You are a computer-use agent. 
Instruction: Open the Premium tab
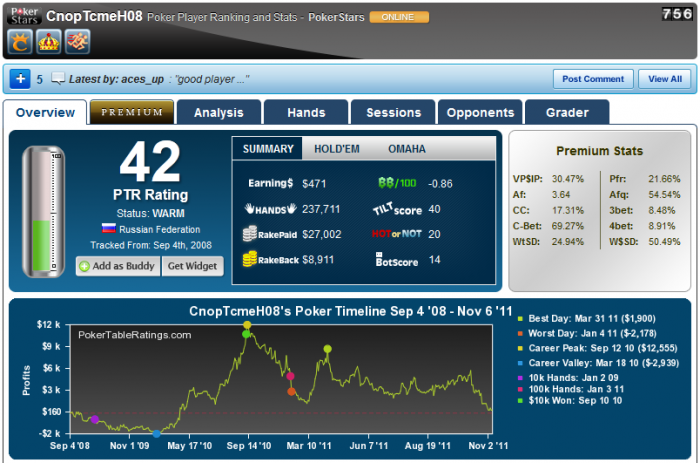tap(132, 112)
